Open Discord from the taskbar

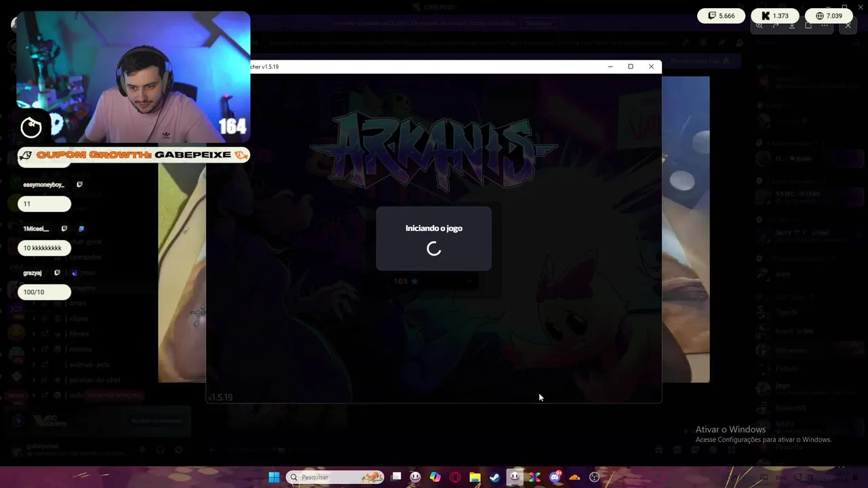[555, 477]
